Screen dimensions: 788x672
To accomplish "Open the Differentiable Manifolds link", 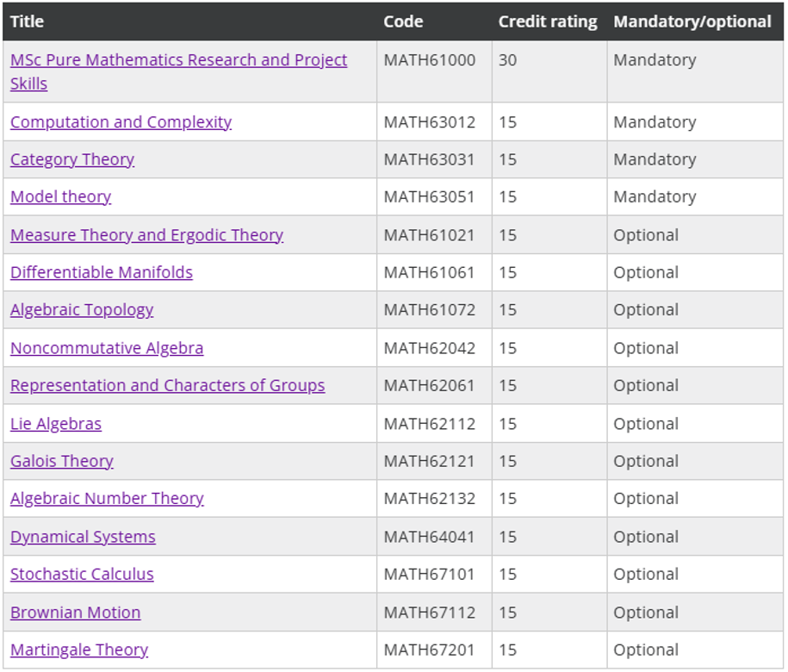I will 102,272.
